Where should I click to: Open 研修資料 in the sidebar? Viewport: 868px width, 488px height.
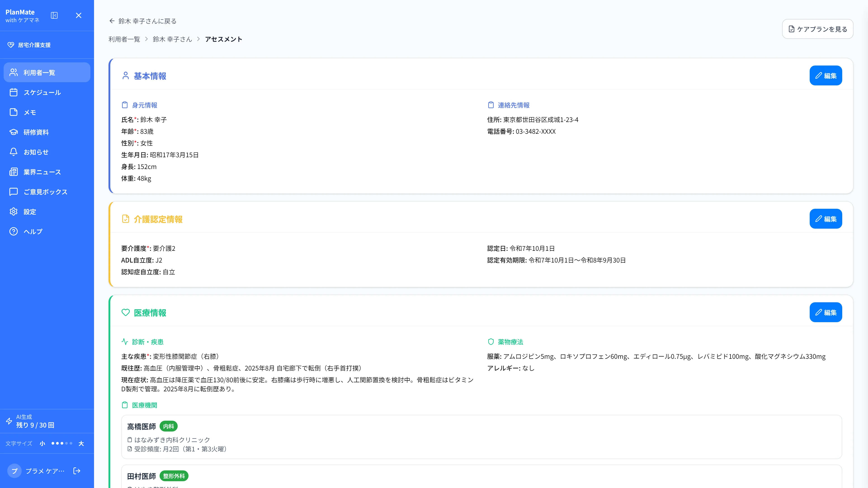pyautogui.click(x=47, y=132)
